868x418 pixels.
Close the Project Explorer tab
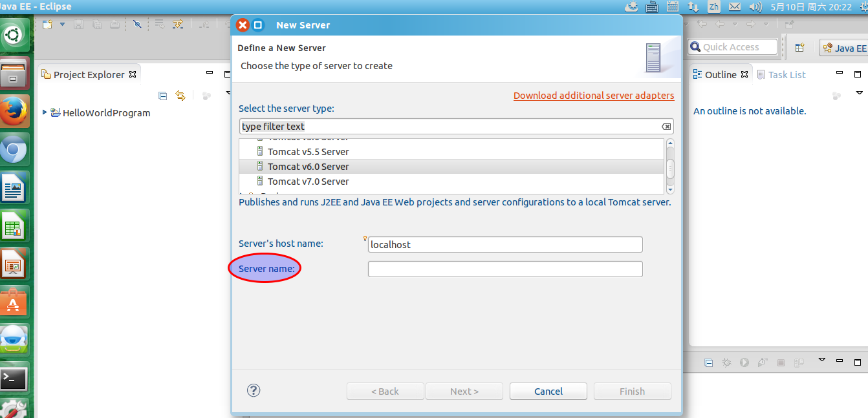[133, 74]
